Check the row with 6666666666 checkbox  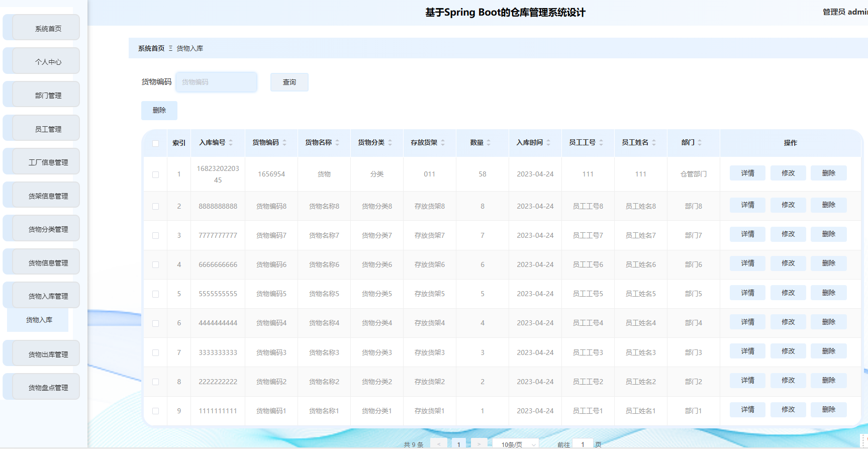(x=156, y=264)
